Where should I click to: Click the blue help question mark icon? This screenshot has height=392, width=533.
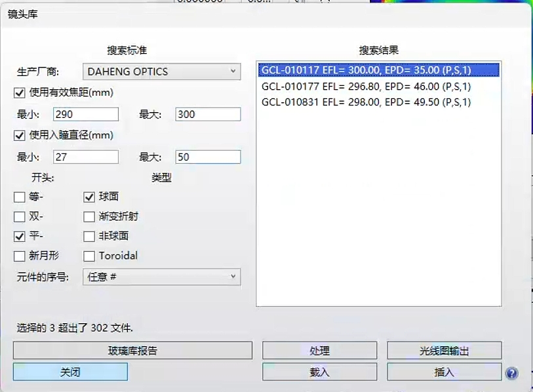tap(511, 373)
